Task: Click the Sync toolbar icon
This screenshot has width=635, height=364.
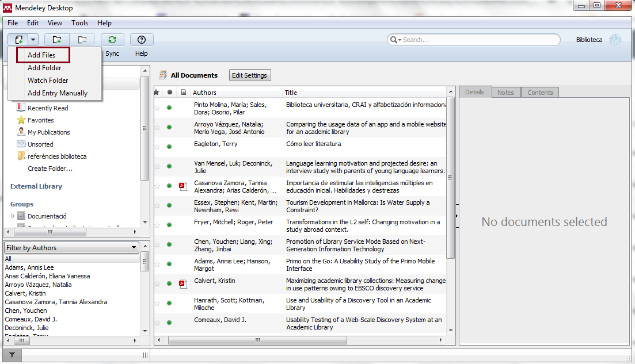Action: (112, 40)
